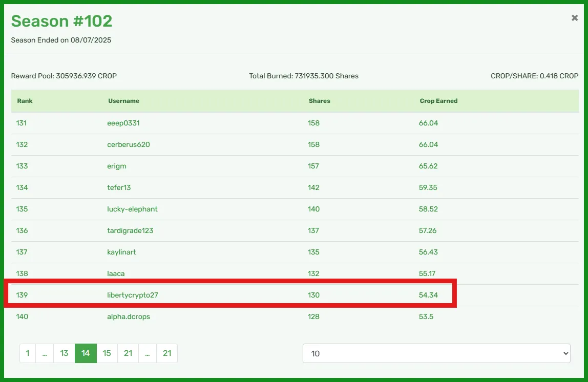Go to pagination page 13

(64, 353)
